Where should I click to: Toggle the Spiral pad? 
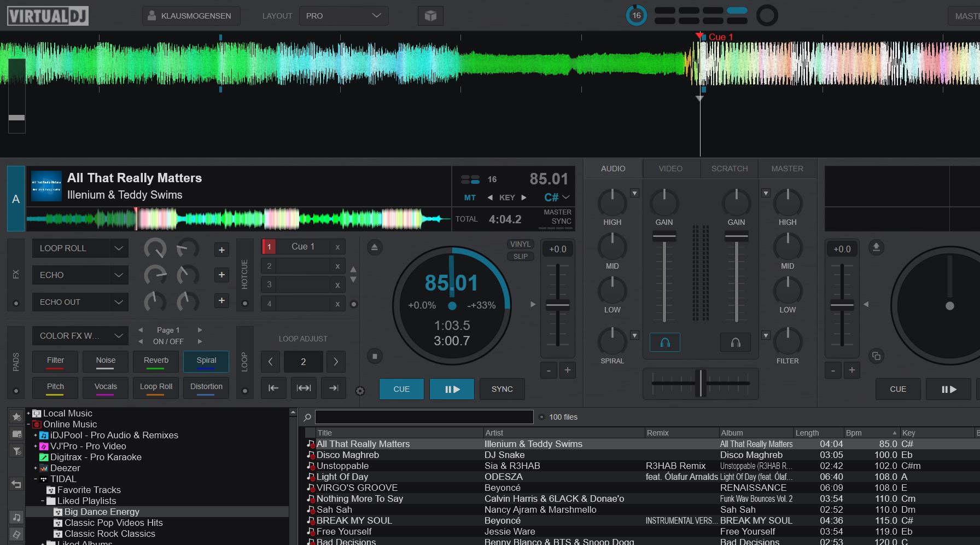click(x=206, y=362)
